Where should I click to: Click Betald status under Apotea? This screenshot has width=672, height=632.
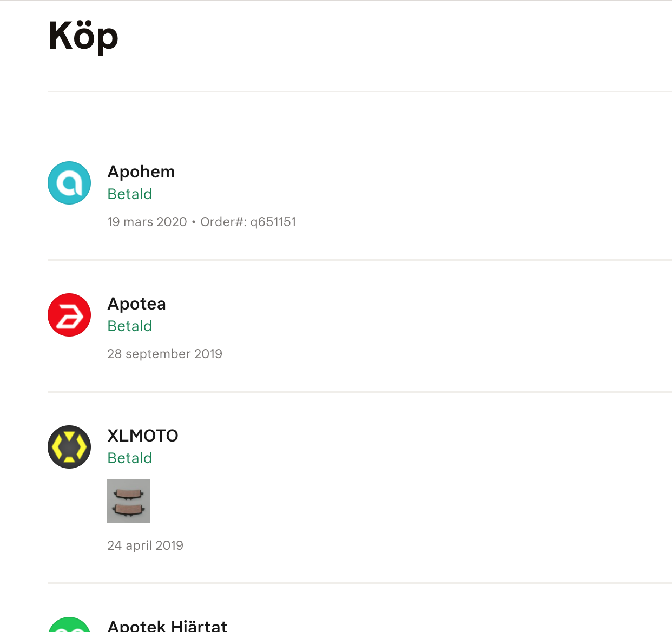coord(130,326)
